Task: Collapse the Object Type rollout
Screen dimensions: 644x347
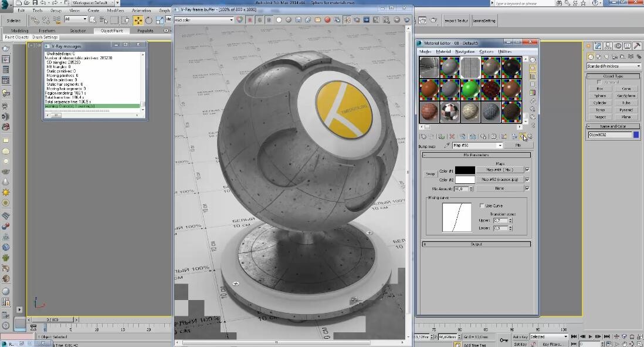Action: (x=613, y=76)
